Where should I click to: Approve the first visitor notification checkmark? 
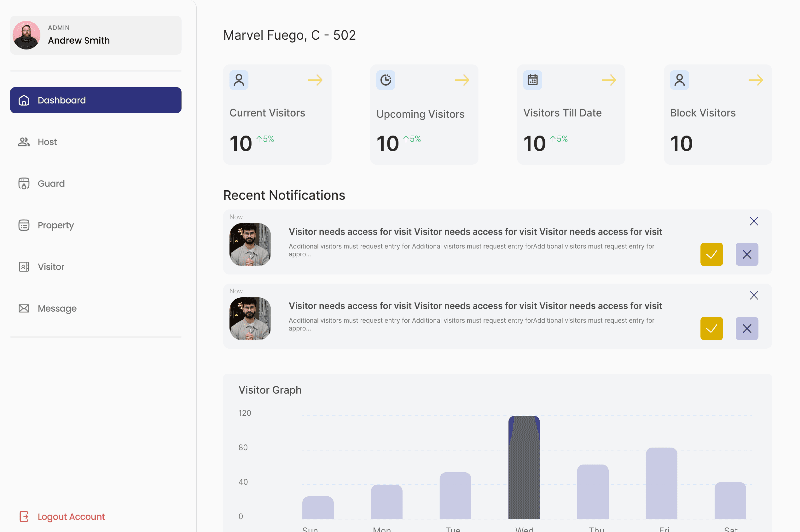711,254
